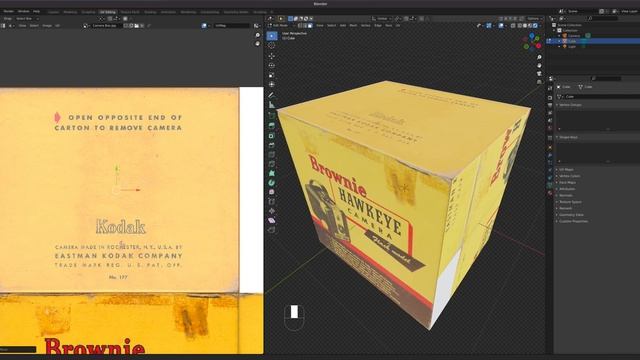The height and width of the screenshot is (360, 640).
Task: Open the Global transform orientation dropdown
Action: coord(382,18)
